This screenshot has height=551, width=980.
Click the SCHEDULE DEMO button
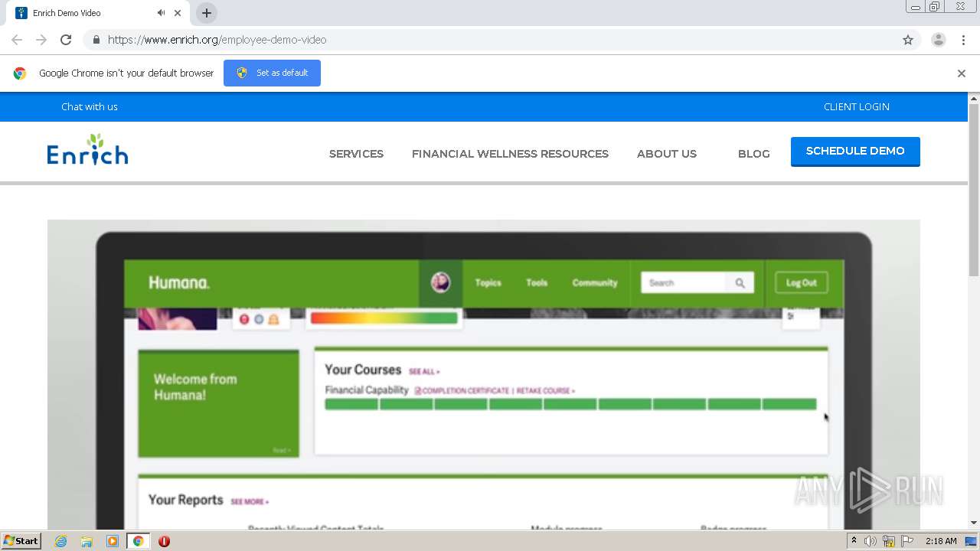pos(855,151)
